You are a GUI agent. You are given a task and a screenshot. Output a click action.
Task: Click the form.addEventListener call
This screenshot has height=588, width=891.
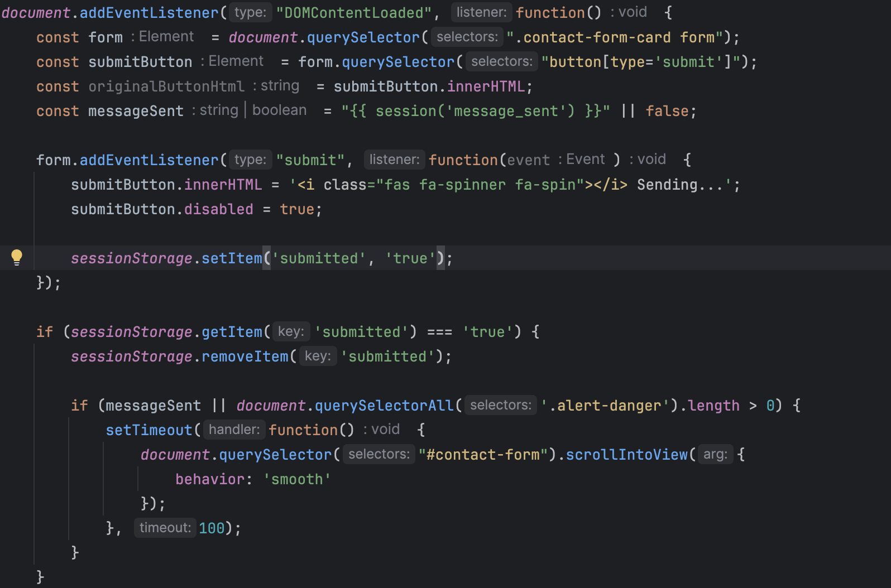[x=127, y=160]
